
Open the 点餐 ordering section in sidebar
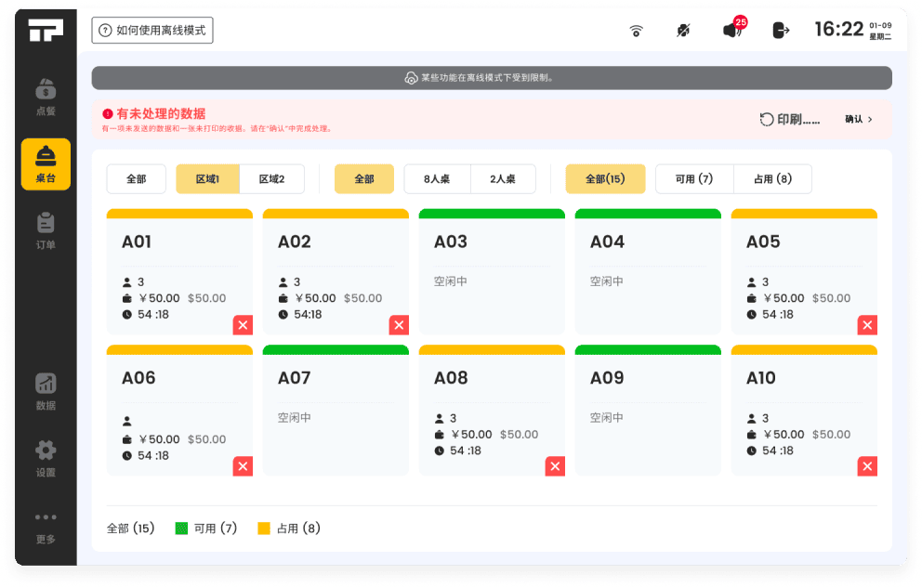coord(46,97)
